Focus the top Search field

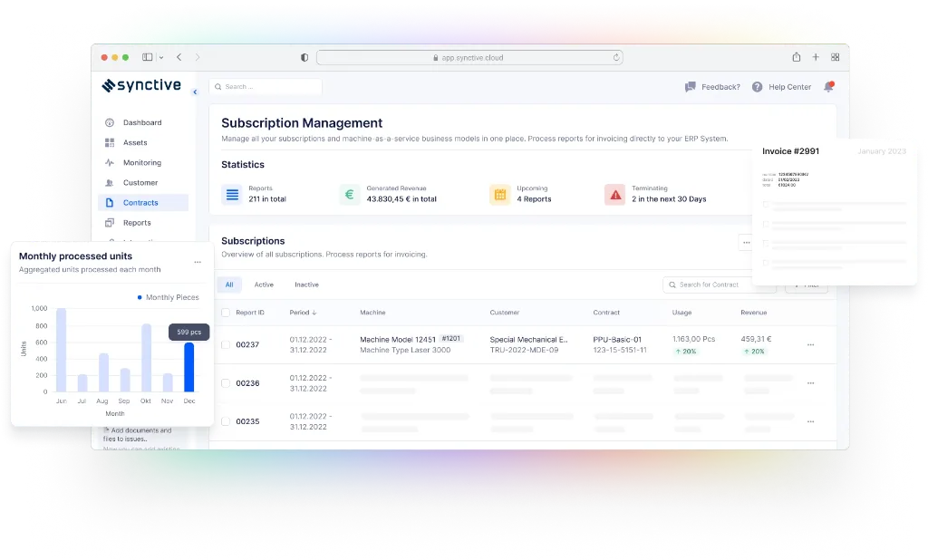click(266, 86)
